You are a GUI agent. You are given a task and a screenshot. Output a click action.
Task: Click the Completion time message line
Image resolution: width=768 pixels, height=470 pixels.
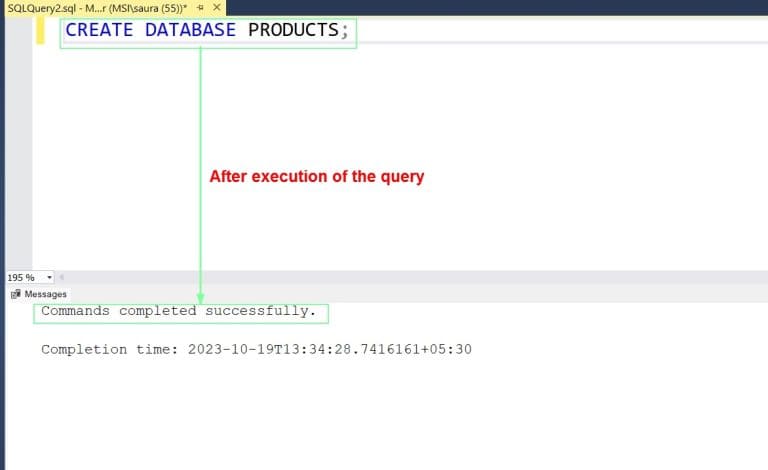point(256,349)
